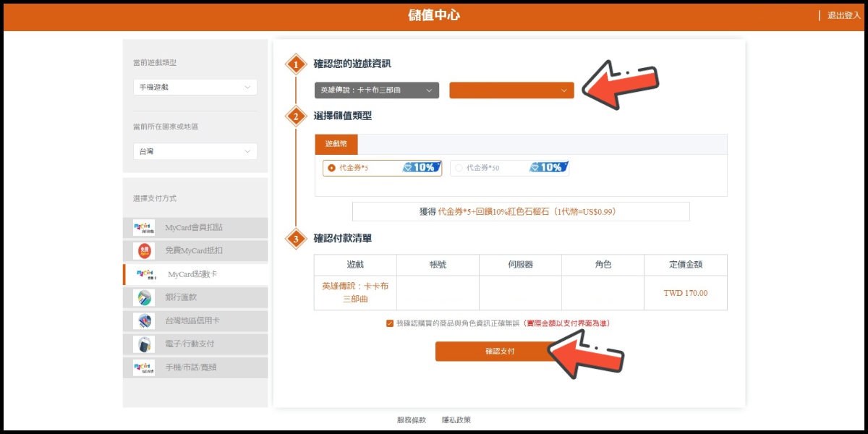Expand the 英雄傳說：卡卡布三部曲 game dropdown
Image resolution: width=868 pixels, height=434 pixels.
click(x=377, y=90)
